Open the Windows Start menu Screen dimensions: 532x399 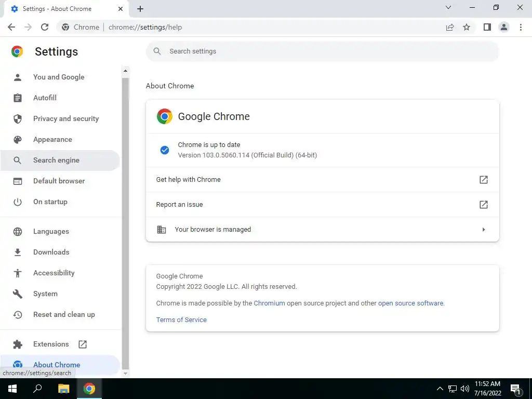click(x=12, y=389)
